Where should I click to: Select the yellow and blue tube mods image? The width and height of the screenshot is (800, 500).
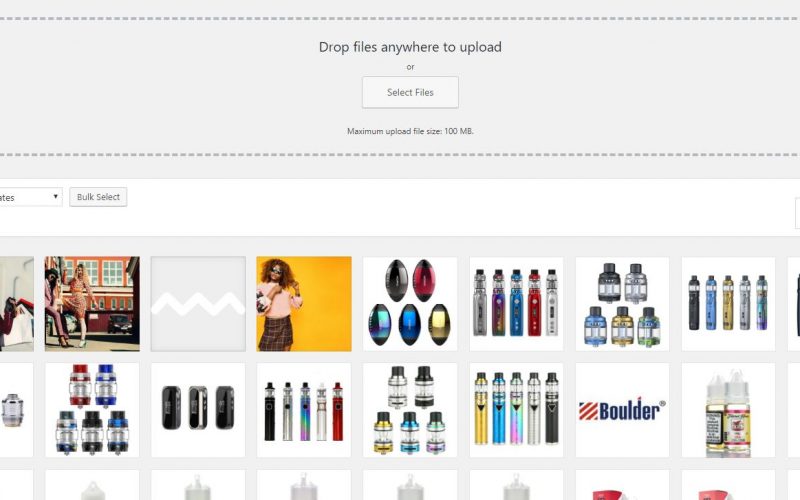(516, 410)
